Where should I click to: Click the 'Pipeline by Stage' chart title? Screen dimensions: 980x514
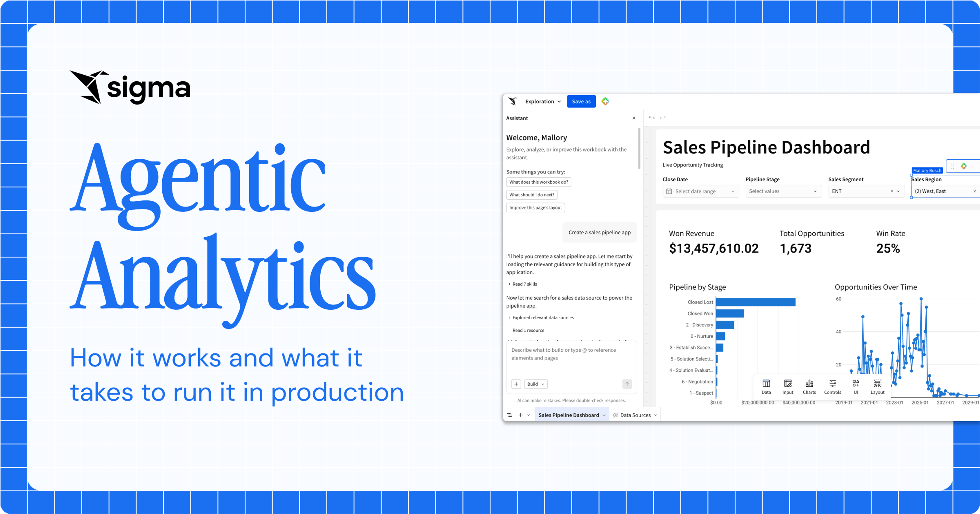coord(697,287)
